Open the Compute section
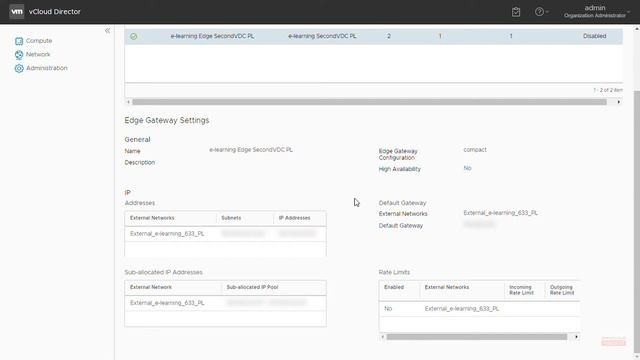The width and height of the screenshot is (640, 360). tap(39, 41)
